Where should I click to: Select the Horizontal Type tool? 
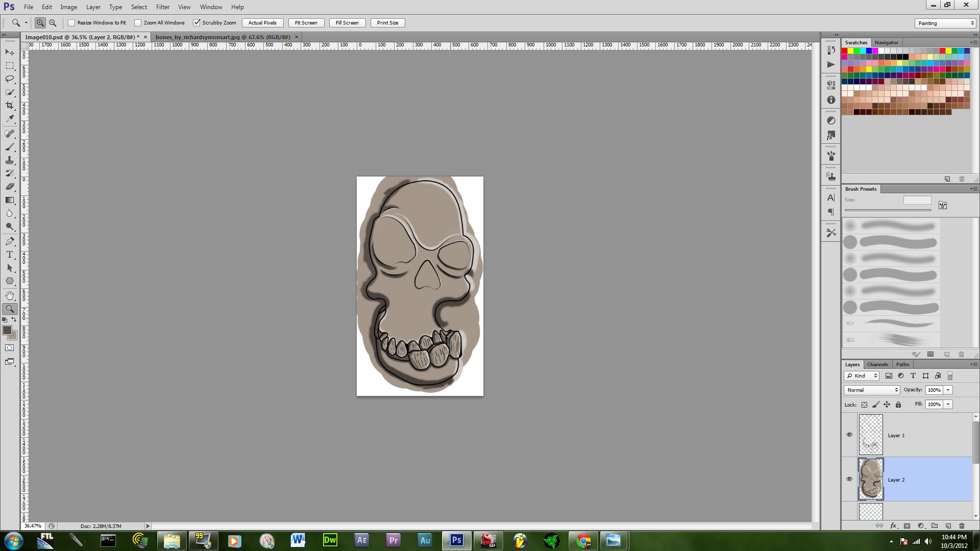click(x=10, y=255)
